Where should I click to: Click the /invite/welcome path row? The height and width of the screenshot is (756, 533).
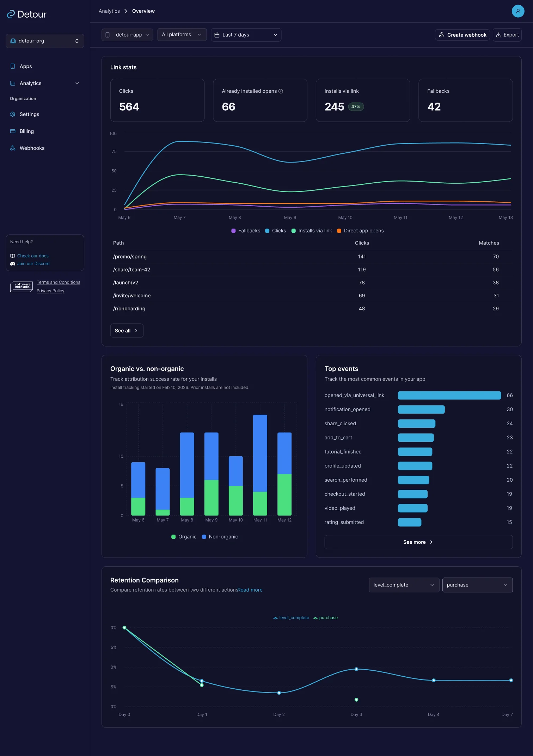tap(311, 296)
